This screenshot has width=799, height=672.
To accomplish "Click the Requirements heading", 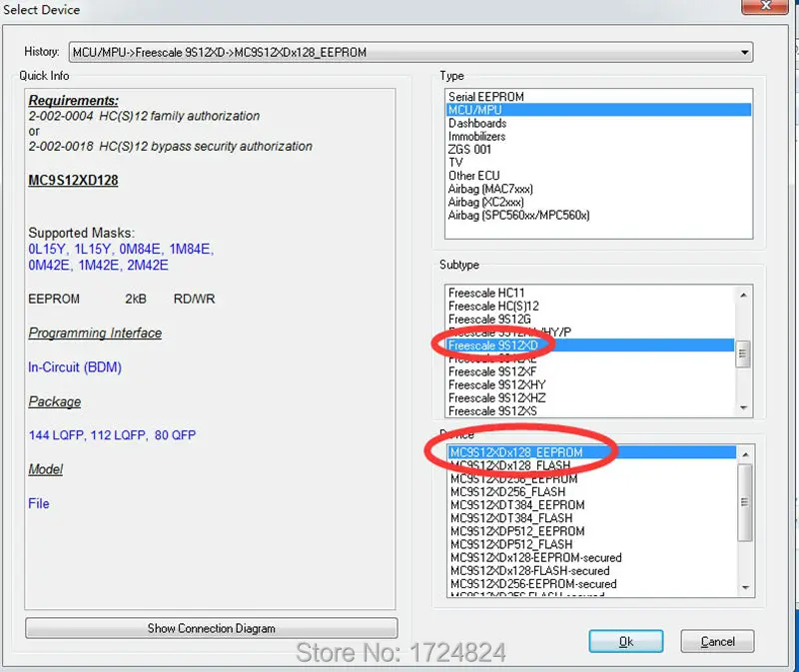I will point(73,101).
